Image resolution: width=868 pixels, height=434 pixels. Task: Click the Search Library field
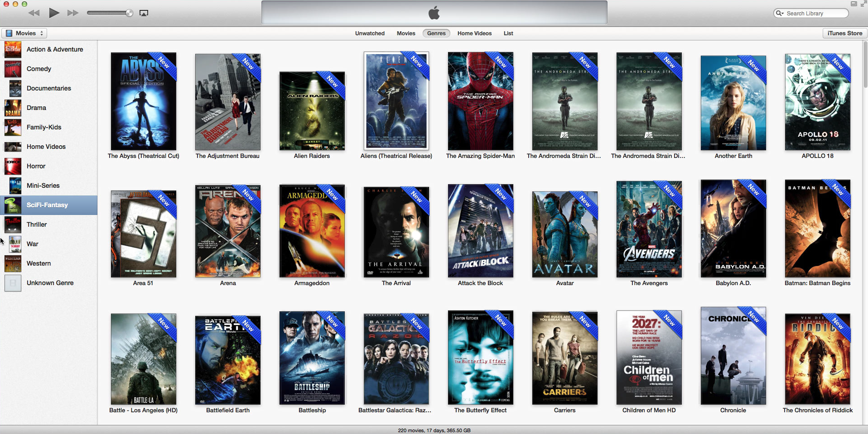(x=811, y=13)
